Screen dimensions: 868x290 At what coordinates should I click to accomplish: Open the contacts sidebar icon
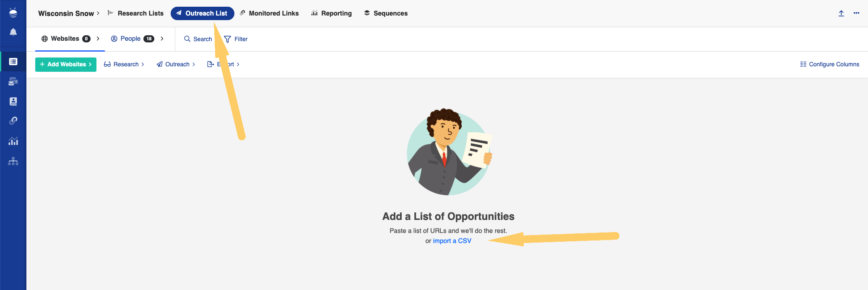point(13,101)
